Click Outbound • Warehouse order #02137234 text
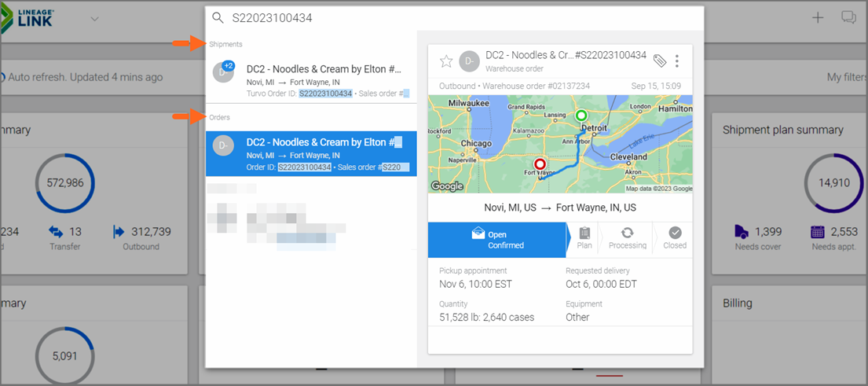The width and height of the screenshot is (868, 386). 515,86
